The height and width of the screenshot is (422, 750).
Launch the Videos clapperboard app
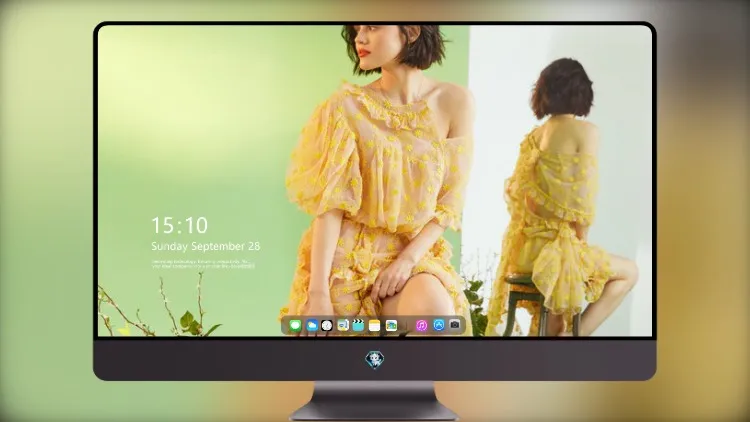pyautogui.click(x=358, y=326)
